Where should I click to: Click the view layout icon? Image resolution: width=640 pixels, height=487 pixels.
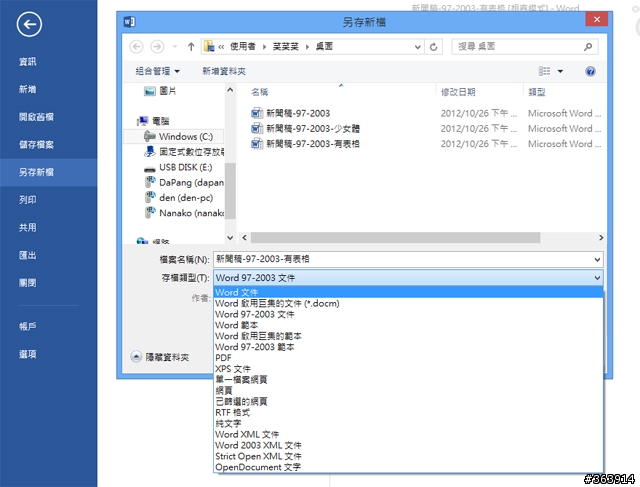tap(544, 71)
